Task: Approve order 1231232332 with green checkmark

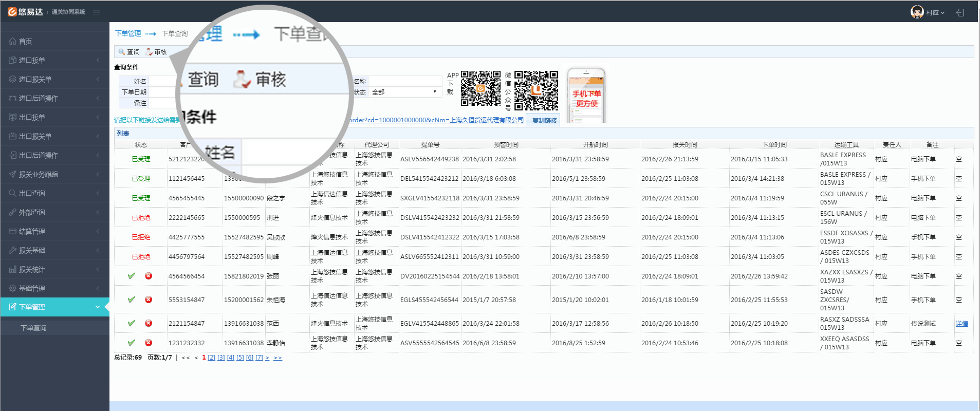Action: [x=132, y=343]
